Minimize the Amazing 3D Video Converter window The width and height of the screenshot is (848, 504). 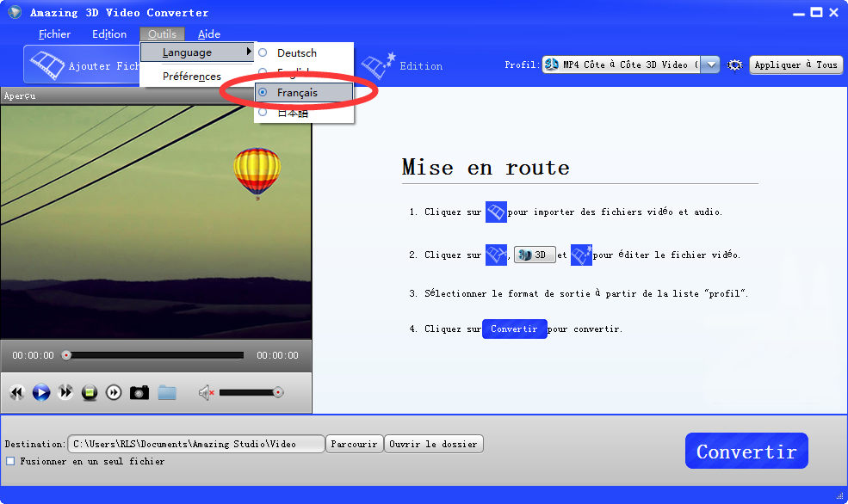[799, 13]
